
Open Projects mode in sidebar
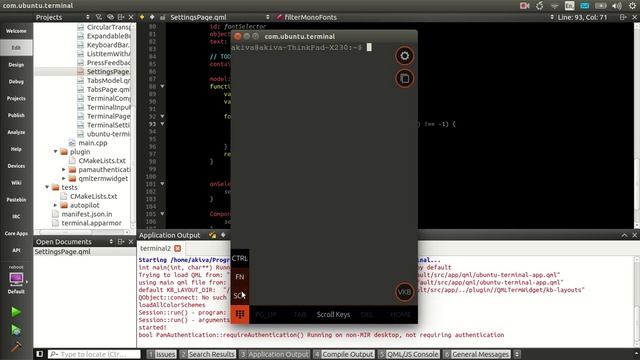click(16, 98)
